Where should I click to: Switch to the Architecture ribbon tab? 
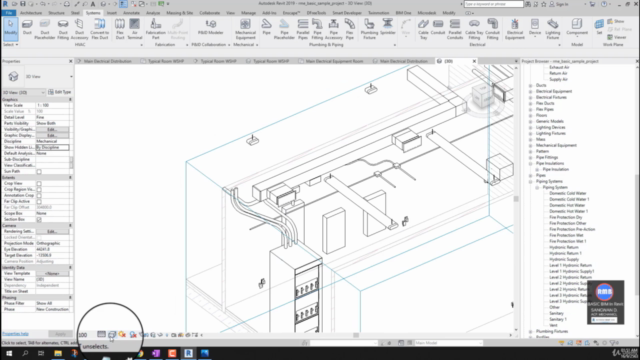[x=31, y=13]
